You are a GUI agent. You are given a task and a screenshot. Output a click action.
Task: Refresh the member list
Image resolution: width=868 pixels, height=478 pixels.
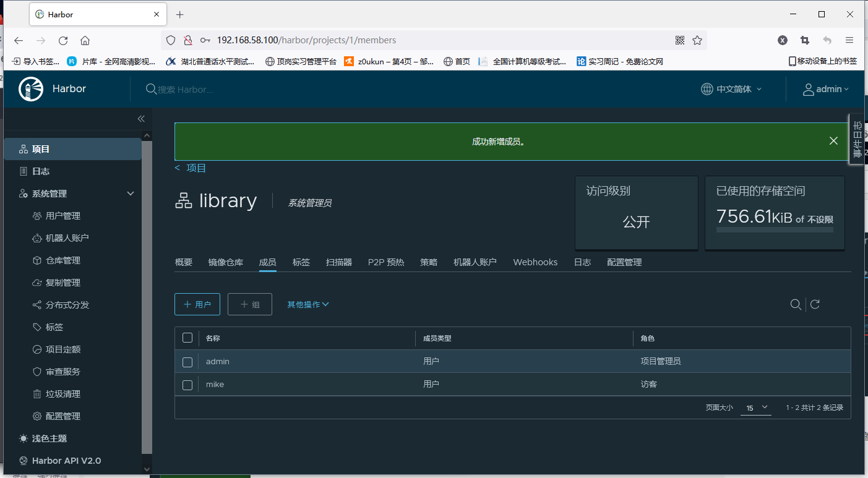[815, 304]
